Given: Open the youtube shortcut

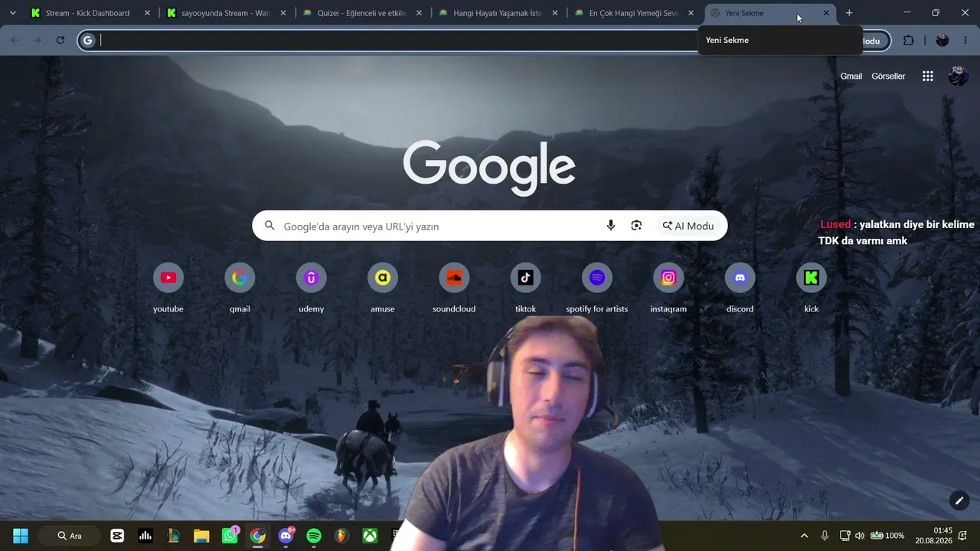Looking at the screenshot, I should tap(168, 278).
